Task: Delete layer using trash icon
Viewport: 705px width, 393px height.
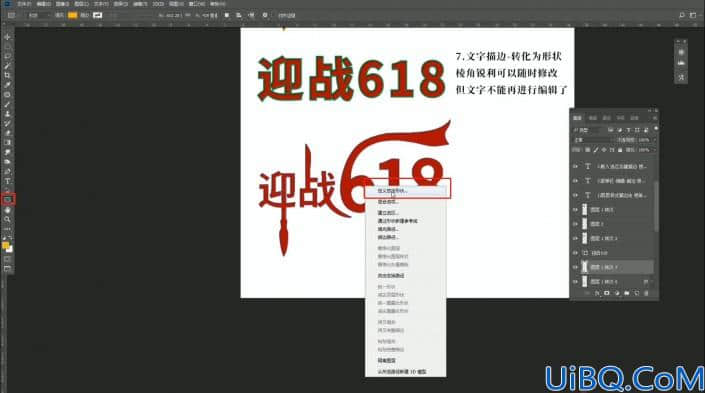Action: 647,293
